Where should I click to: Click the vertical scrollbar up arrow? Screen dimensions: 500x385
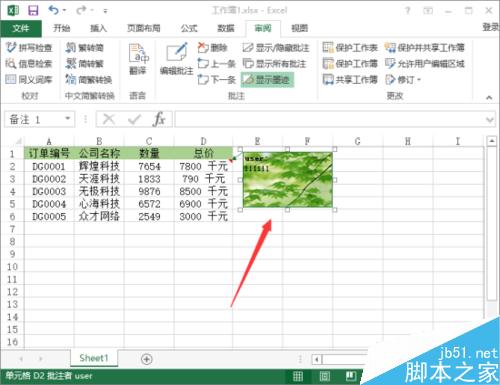point(492,141)
